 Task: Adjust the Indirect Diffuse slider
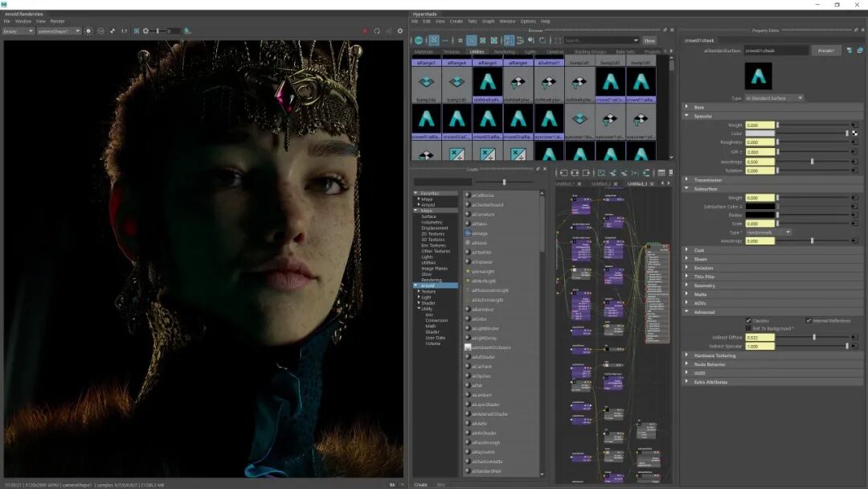tap(813, 337)
